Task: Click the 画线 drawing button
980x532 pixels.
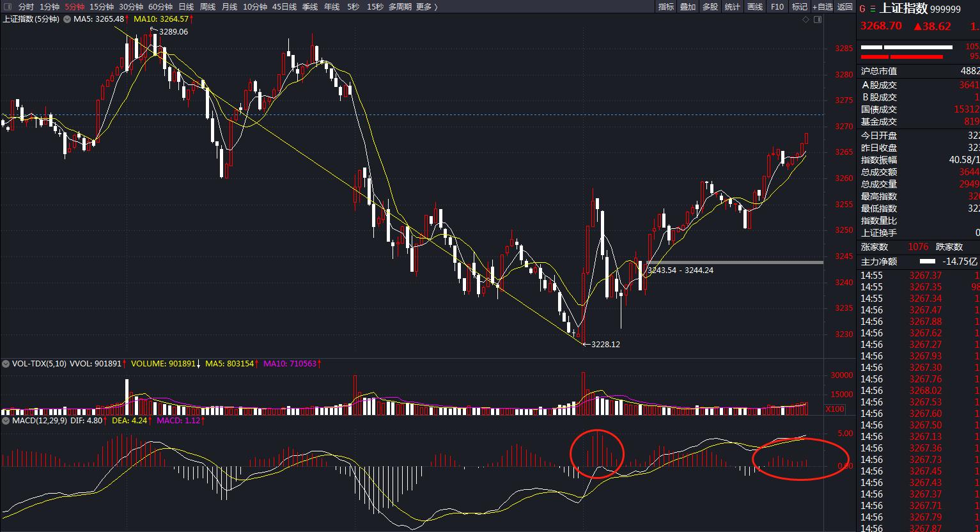Action: pos(755,7)
